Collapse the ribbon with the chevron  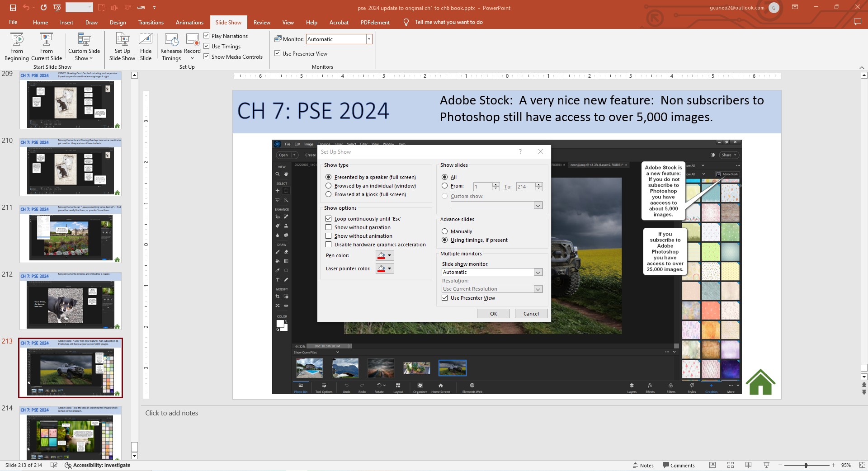coord(862,67)
